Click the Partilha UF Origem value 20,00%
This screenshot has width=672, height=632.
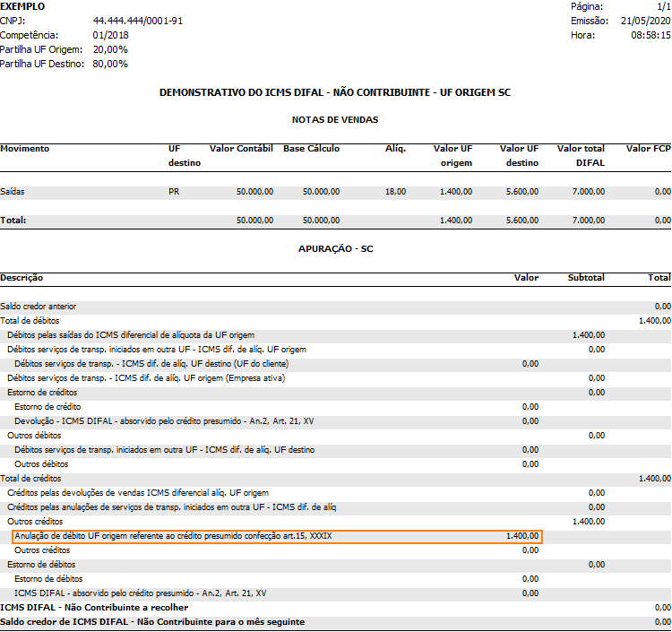[110, 49]
